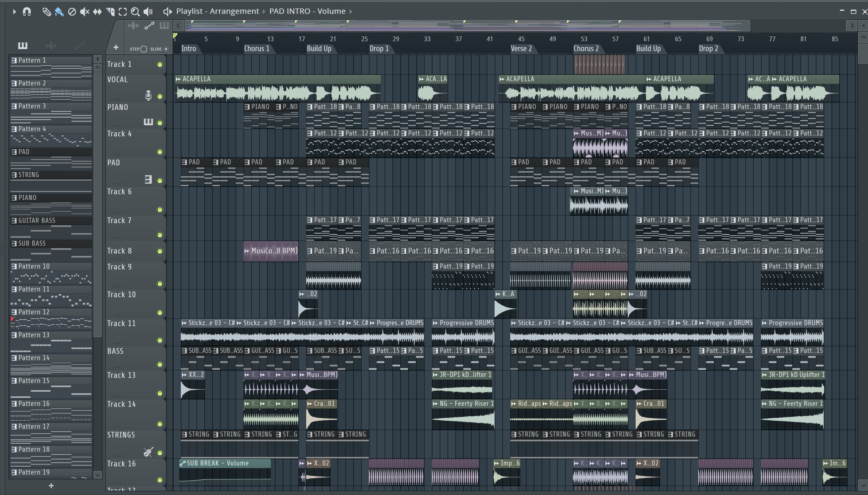Click the plus button above the track list
Image resolution: width=868 pixels, height=495 pixels.
116,47
